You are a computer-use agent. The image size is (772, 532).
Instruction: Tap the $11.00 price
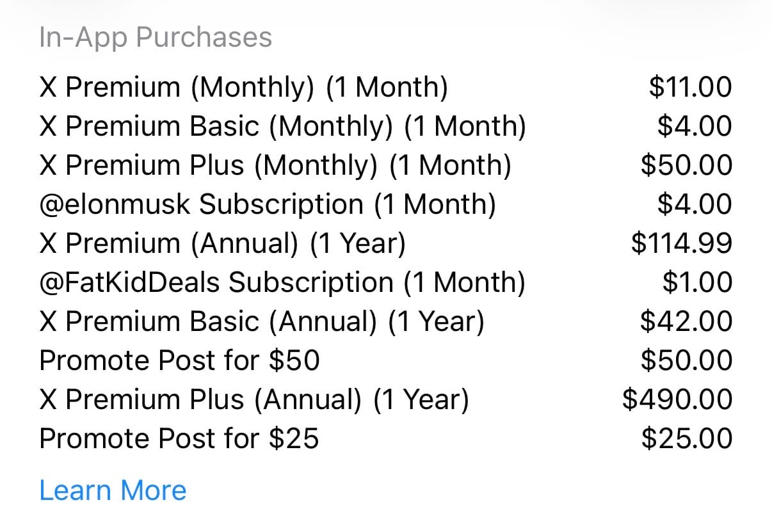[x=690, y=87]
